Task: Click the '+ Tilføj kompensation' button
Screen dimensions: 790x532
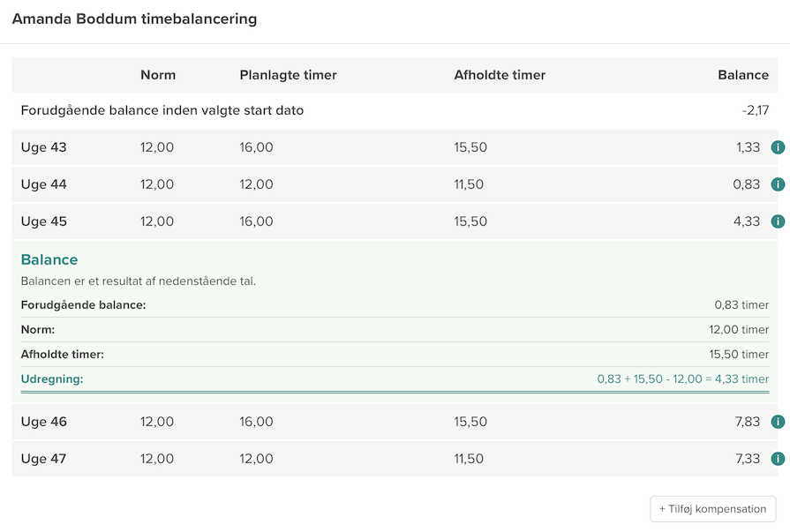Action: 712,509
